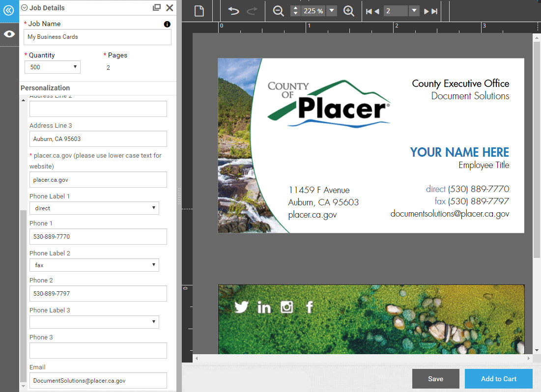Close the Job Details panel
The image size is (541, 392).
tap(170, 7)
